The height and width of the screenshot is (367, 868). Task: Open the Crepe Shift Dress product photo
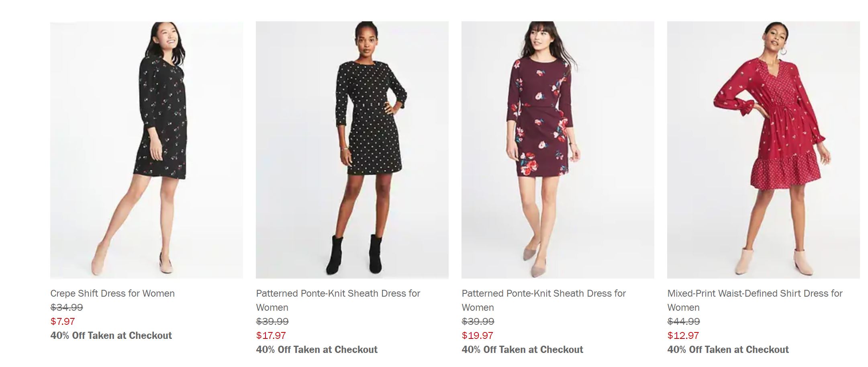[146, 150]
